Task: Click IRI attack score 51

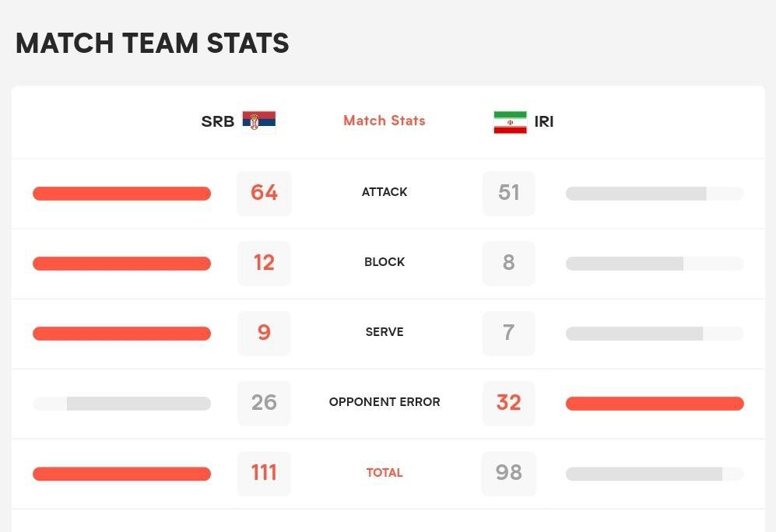Action: pyautogui.click(x=509, y=193)
